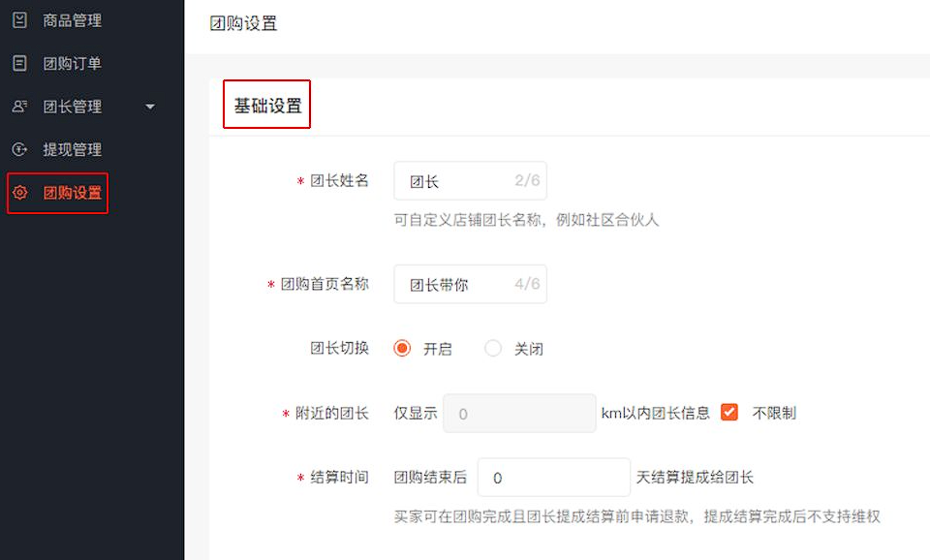The height and width of the screenshot is (560, 930).
Task: Click the 提现管理 withdrawal icon
Action: 19,149
